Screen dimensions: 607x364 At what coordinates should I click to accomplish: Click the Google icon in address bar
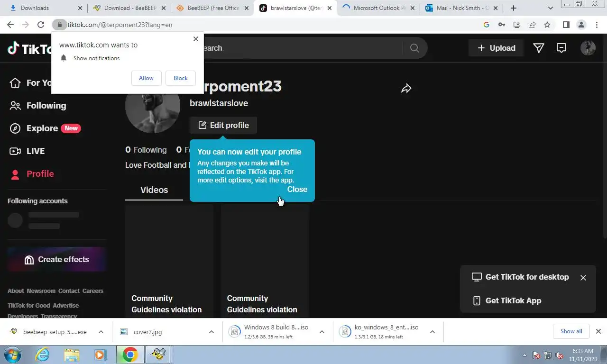486,25
